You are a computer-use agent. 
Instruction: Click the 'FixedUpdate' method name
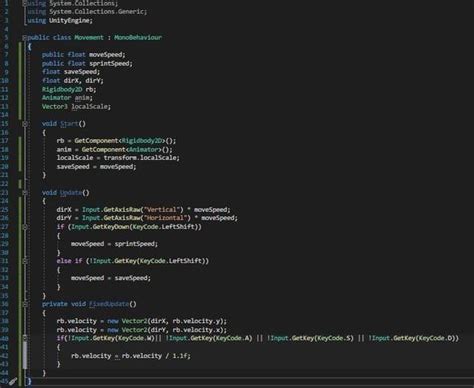click(x=109, y=304)
